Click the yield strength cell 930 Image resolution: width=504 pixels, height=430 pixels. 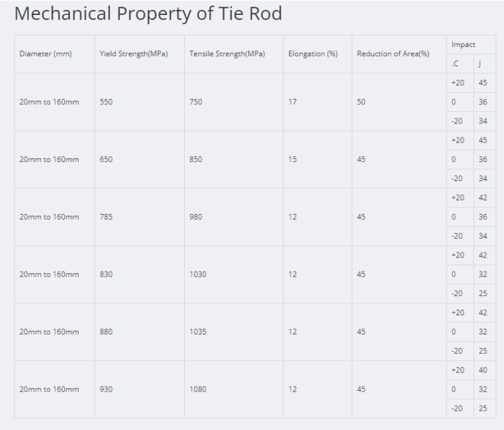tap(106, 389)
